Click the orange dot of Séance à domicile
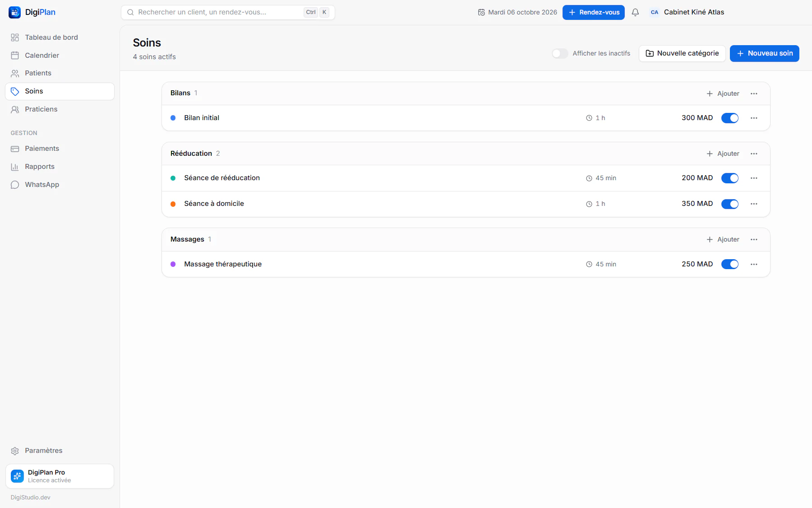Screen dimensions: 812x508 pos(173,204)
